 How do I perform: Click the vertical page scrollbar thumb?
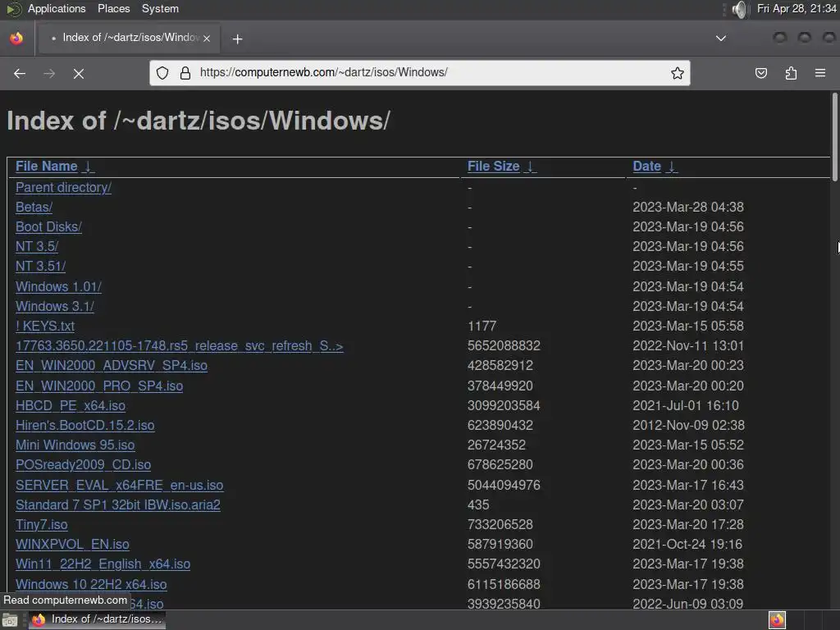coord(834,137)
